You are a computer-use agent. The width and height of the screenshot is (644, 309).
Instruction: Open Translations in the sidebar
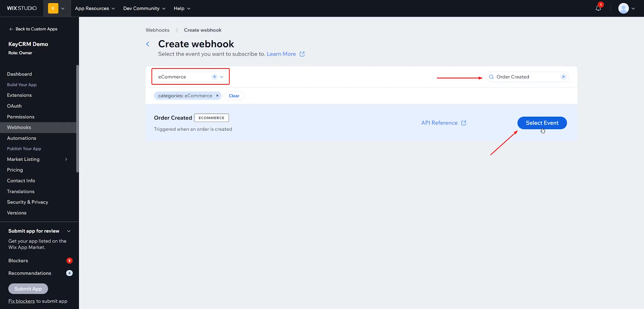click(21, 192)
